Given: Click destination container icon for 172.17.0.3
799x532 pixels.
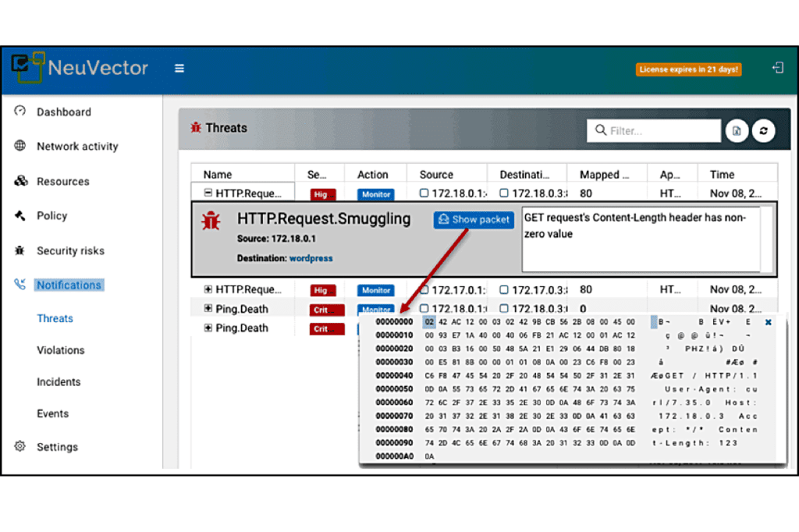Looking at the screenshot, I should (x=504, y=289).
